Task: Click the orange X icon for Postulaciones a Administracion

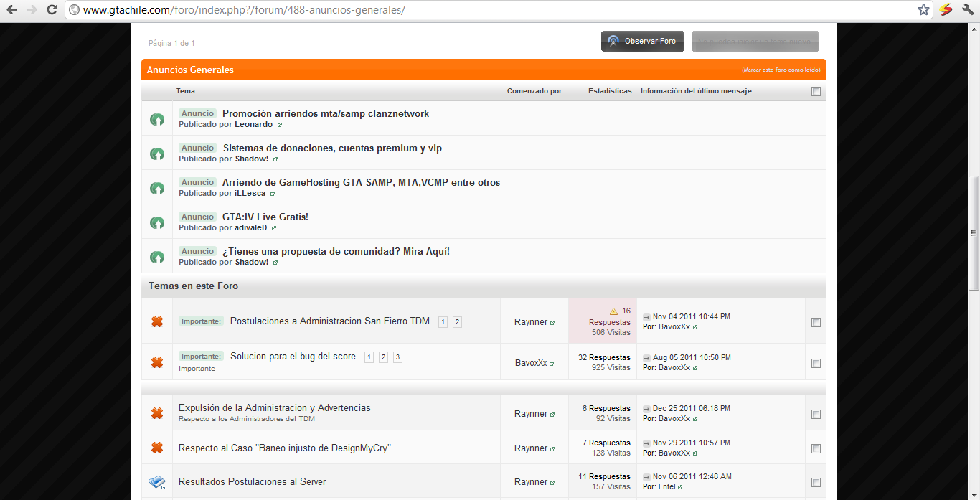Action: point(157,321)
